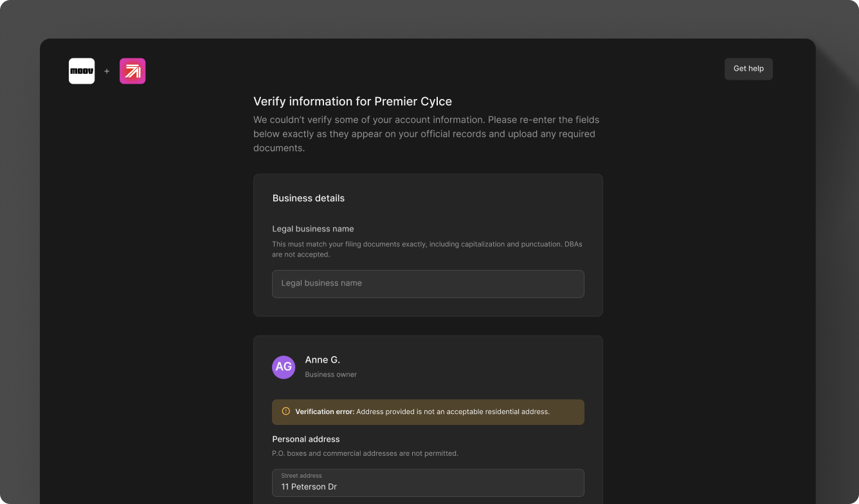This screenshot has height=504, width=859.
Task: Click the warning icon in the error banner
Action: coord(286,411)
